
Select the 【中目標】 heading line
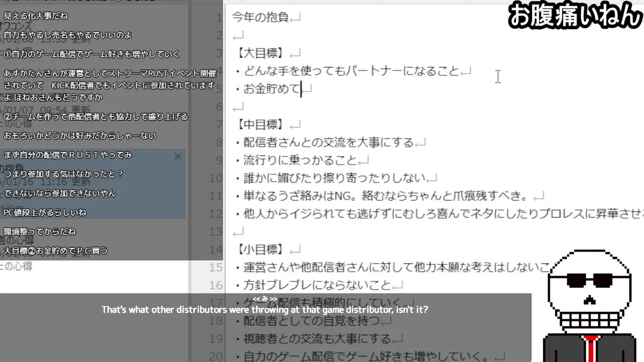coord(260,125)
